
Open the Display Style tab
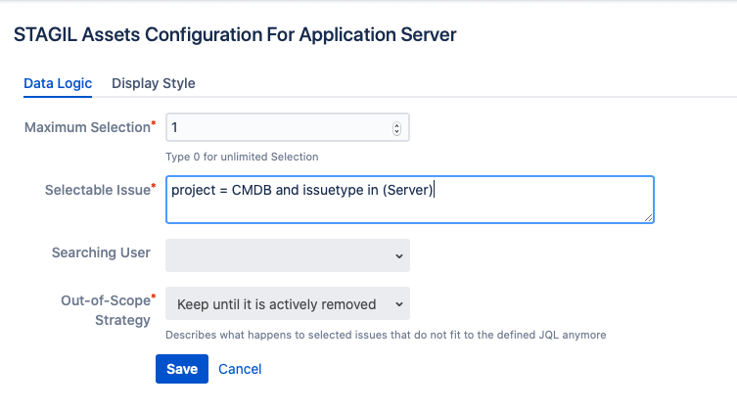click(x=153, y=83)
